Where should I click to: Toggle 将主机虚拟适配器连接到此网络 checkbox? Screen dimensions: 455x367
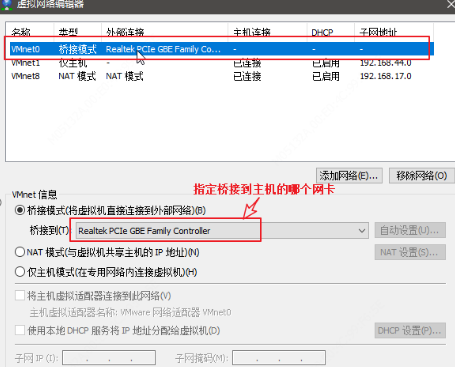[x=20, y=296]
